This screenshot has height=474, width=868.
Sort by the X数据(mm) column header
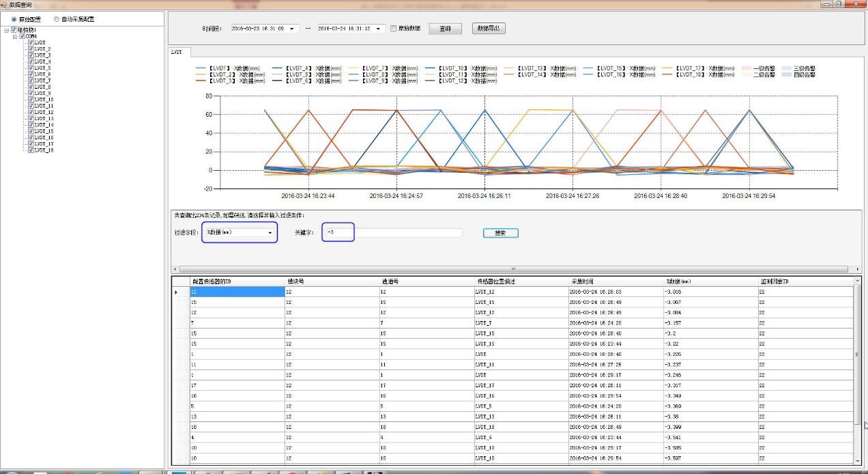coord(711,281)
